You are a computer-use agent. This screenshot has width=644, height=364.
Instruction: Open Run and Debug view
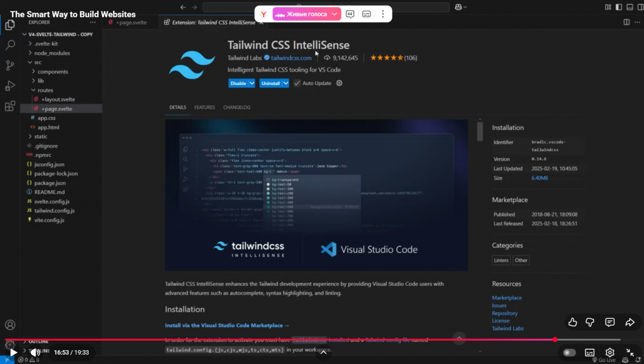point(10,86)
